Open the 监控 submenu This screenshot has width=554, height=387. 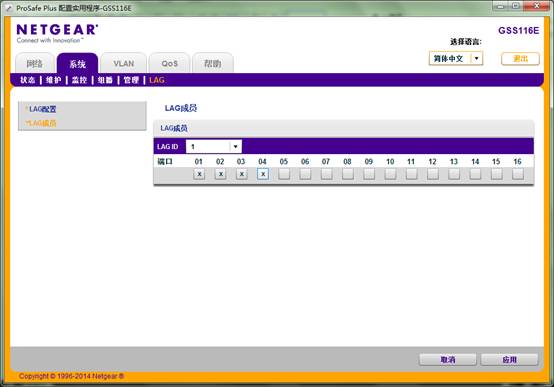[79, 80]
